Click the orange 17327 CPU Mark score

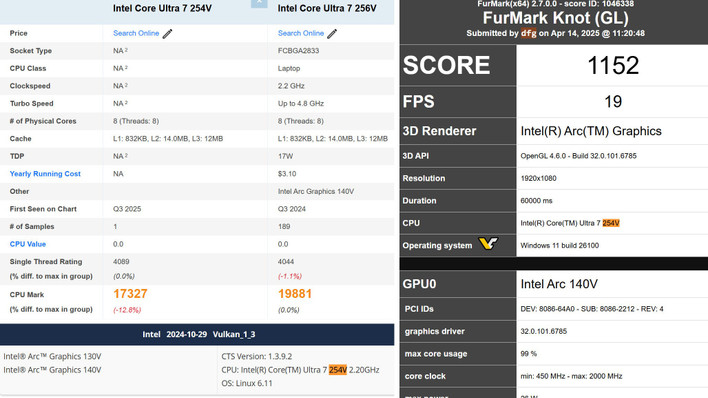tap(130, 294)
